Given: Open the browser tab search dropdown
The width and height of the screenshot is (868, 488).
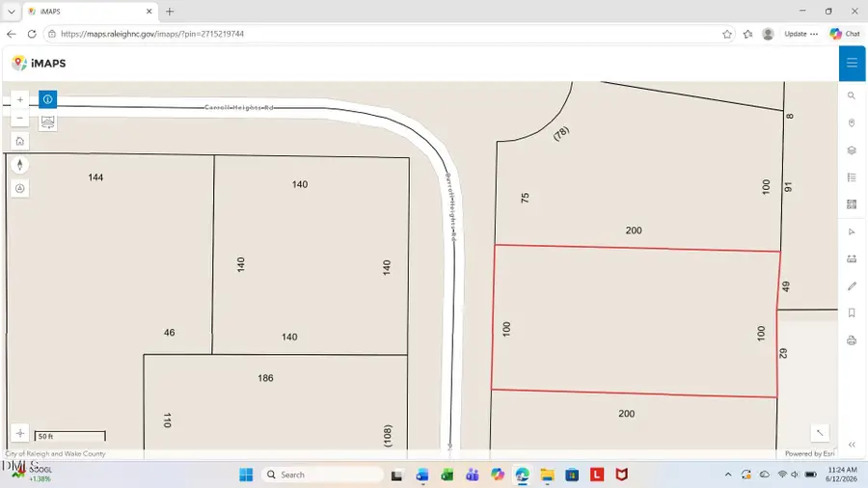Looking at the screenshot, I should [x=11, y=11].
